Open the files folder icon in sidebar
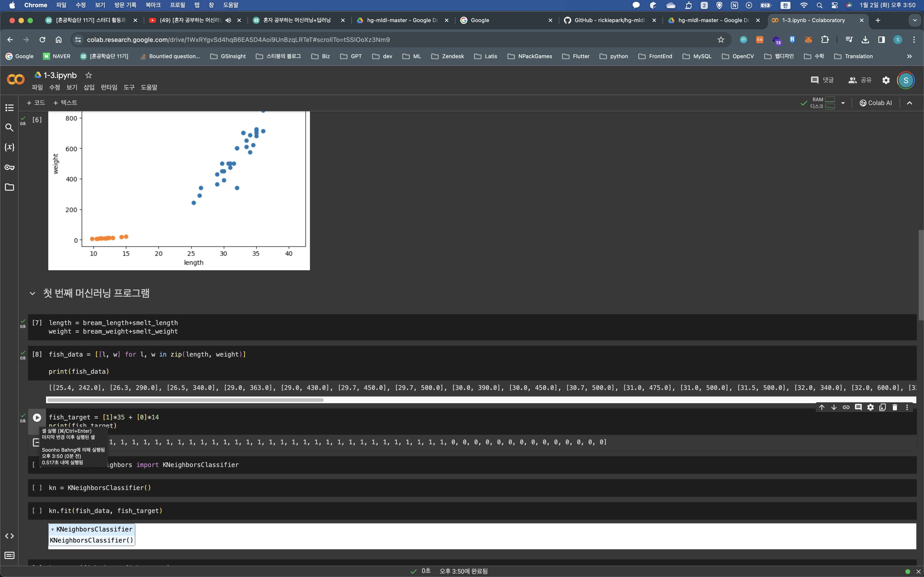Screen dimensions: 924x577 click(9, 187)
